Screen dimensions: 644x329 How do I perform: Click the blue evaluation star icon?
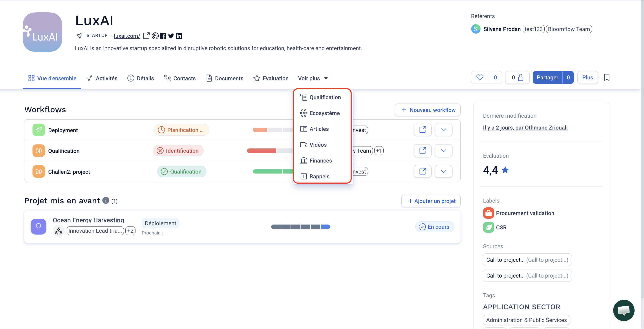(x=505, y=170)
